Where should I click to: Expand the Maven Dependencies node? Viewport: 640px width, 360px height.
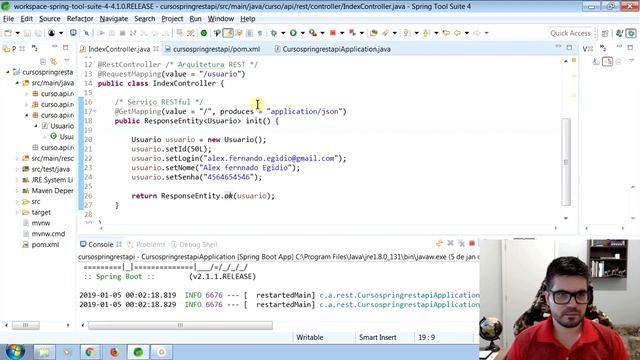17,191
